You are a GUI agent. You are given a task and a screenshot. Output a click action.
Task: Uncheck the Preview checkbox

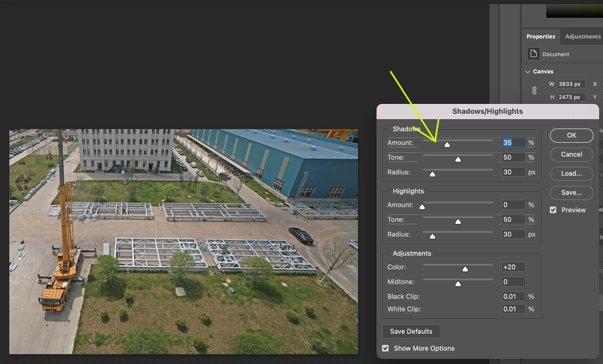pyautogui.click(x=553, y=210)
